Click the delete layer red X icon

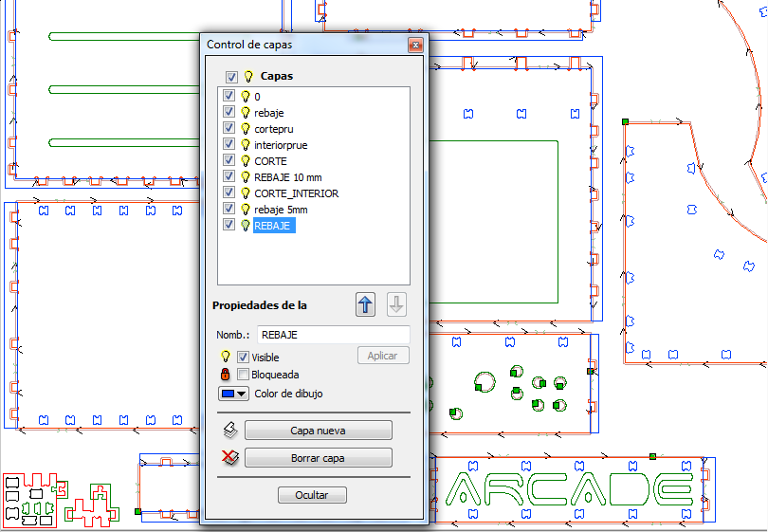[x=229, y=457]
